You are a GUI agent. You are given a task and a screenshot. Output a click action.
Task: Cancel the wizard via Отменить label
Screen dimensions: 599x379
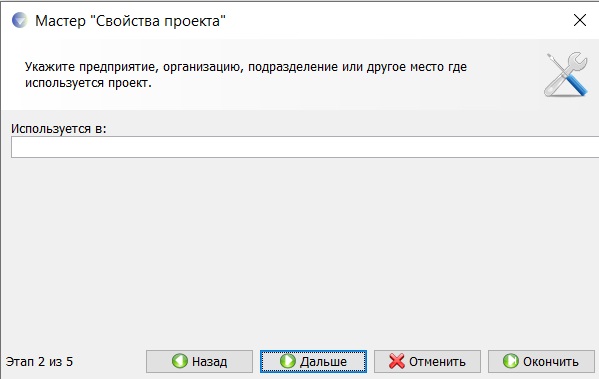click(437, 361)
